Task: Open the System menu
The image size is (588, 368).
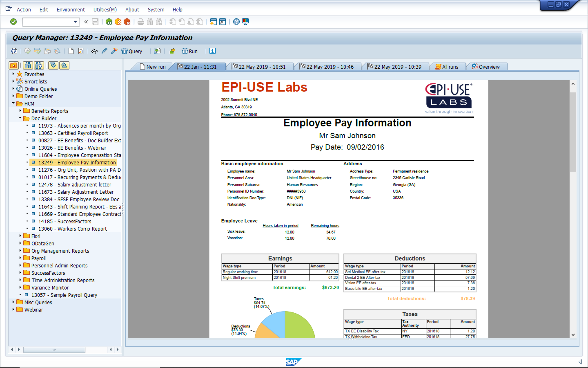Action: click(x=156, y=10)
